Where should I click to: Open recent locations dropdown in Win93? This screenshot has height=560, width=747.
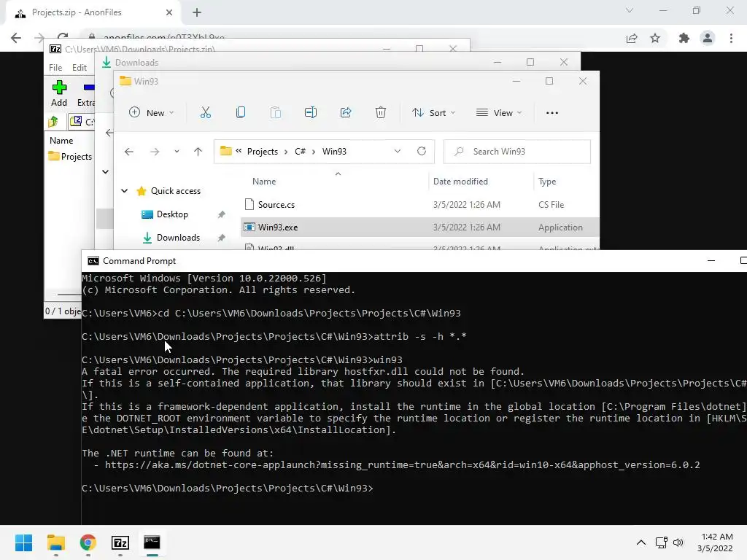click(x=177, y=152)
